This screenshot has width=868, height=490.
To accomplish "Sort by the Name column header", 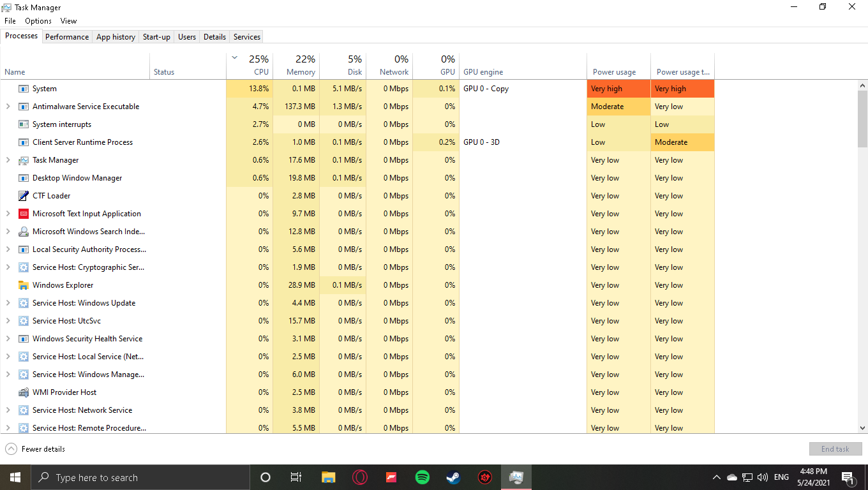I will 75,66.
